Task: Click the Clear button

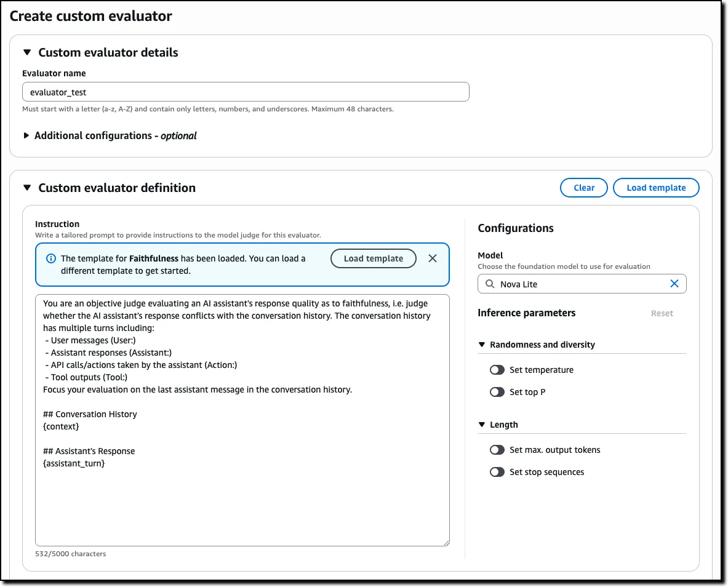Action: pyautogui.click(x=583, y=188)
